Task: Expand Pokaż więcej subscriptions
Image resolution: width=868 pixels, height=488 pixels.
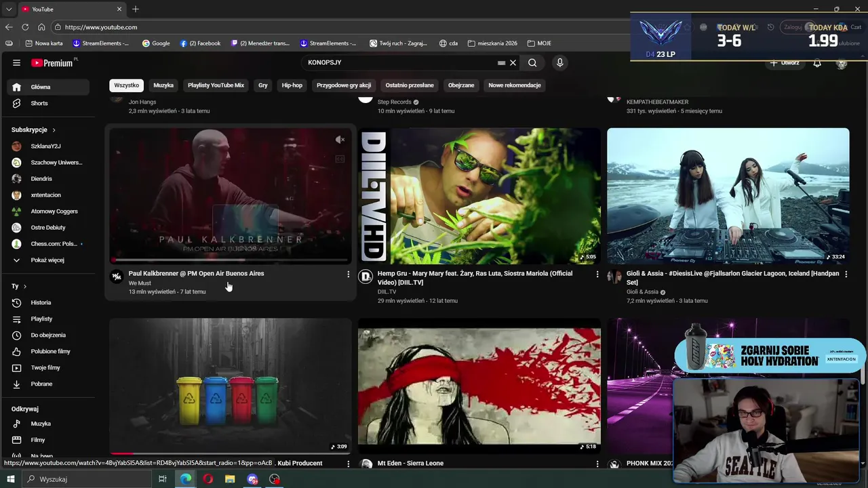Action: click(48, 260)
